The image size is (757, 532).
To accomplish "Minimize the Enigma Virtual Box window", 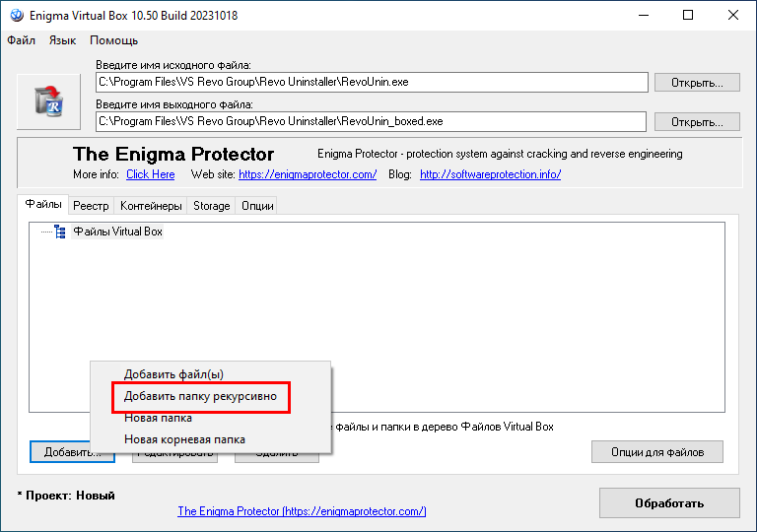I will click(x=644, y=16).
